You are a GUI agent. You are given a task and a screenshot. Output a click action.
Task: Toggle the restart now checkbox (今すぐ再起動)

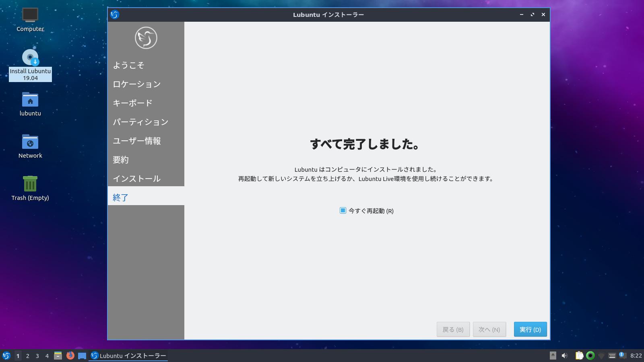coord(343,210)
